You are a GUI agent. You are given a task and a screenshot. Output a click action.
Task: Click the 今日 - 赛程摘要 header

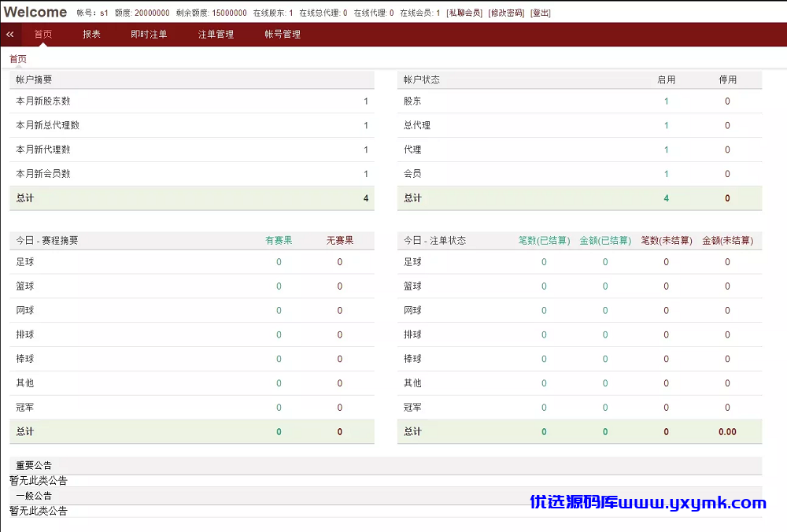pyautogui.click(x=47, y=240)
